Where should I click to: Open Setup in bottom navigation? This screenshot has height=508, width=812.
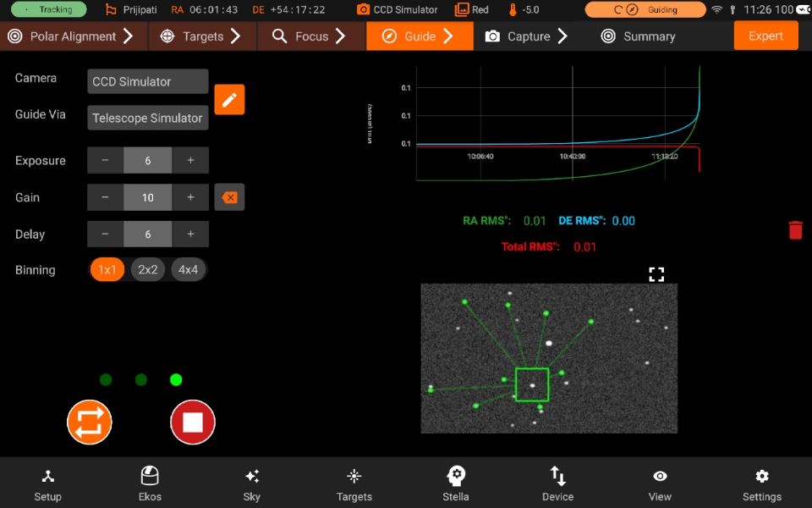(x=47, y=484)
